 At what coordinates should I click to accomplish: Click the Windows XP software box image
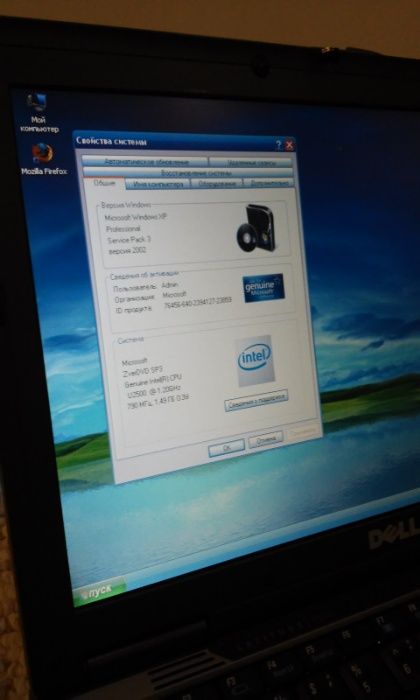pos(255,228)
